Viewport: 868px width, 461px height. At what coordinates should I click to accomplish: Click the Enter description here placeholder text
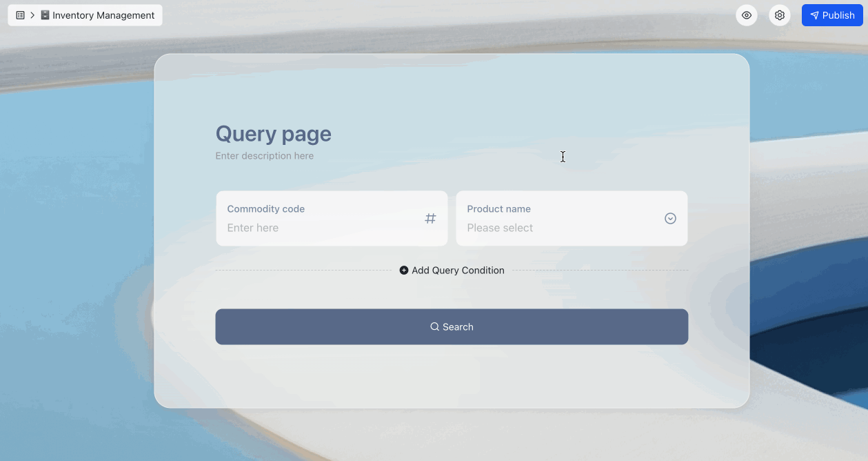tap(264, 155)
